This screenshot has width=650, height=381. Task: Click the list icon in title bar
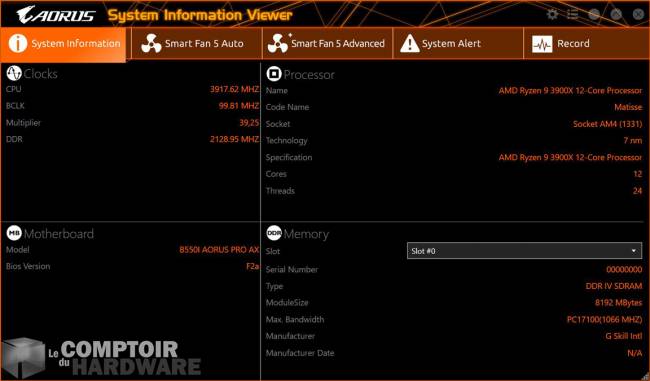point(573,15)
